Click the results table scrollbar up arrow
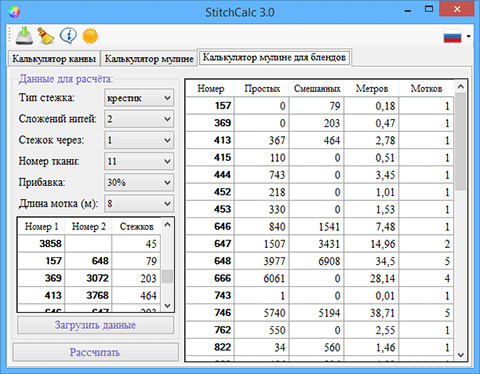The height and width of the screenshot is (374, 480). click(x=461, y=87)
